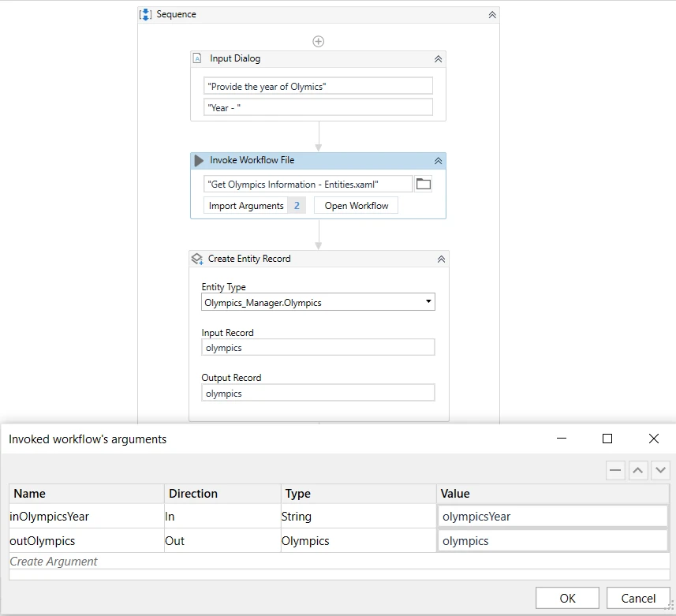Confirm arguments with the OK button
The width and height of the screenshot is (676, 616).
coord(567,598)
